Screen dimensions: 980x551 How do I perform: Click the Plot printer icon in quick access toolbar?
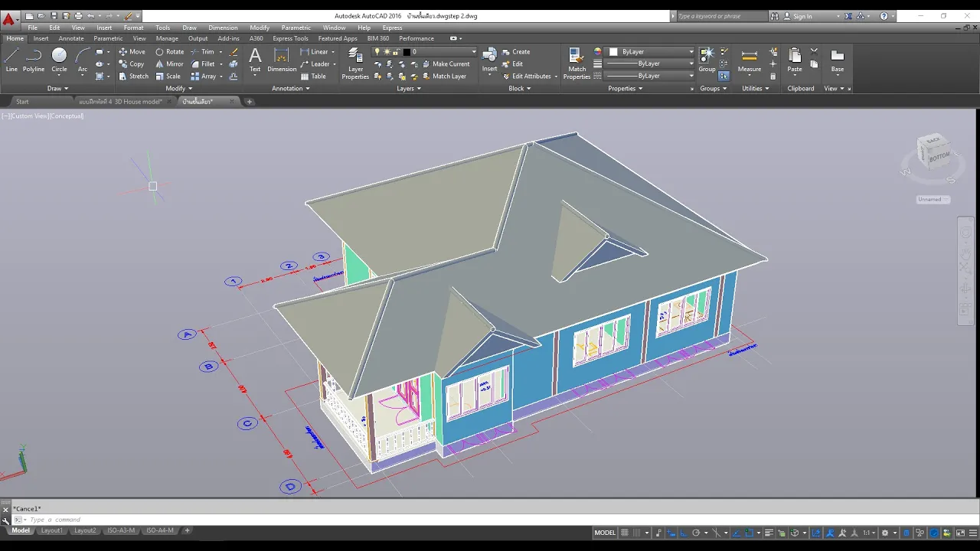[x=78, y=16]
